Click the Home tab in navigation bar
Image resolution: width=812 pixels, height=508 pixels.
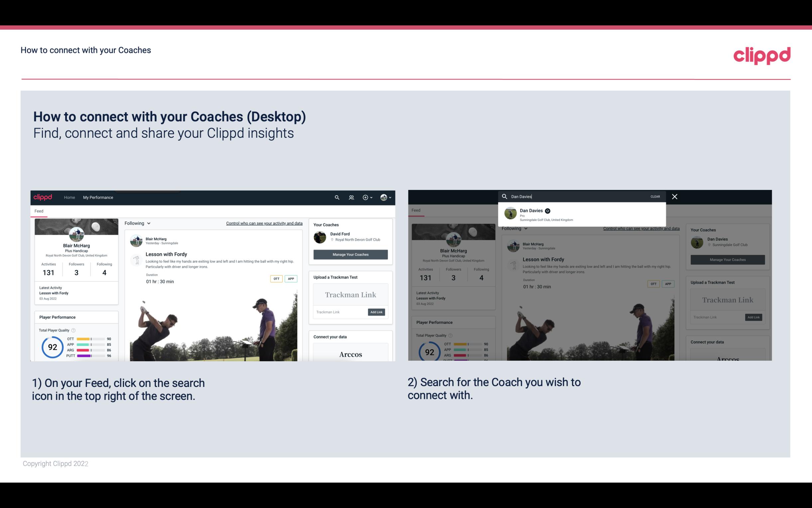click(x=69, y=197)
